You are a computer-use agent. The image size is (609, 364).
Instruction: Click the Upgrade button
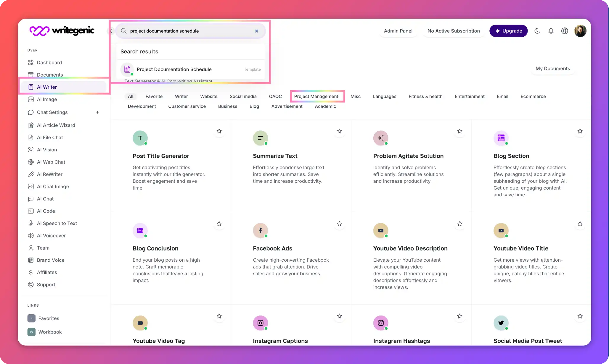pyautogui.click(x=508, y=31)
